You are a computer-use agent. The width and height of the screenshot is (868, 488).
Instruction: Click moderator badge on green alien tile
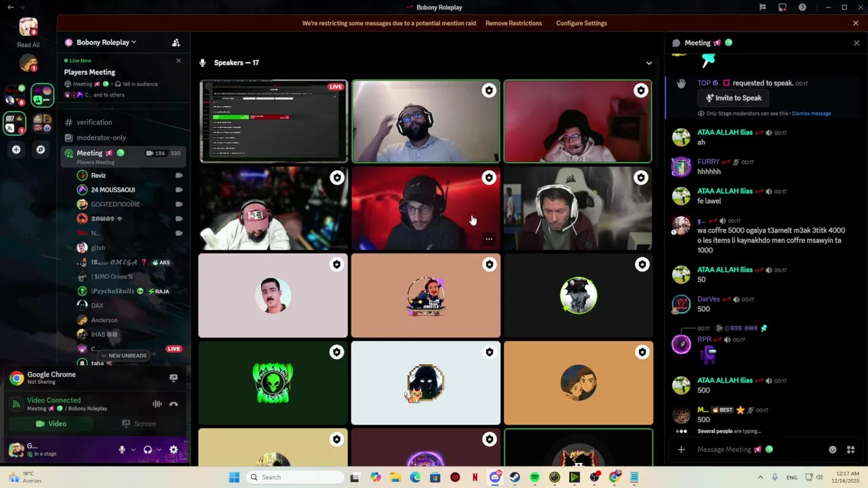337,352
